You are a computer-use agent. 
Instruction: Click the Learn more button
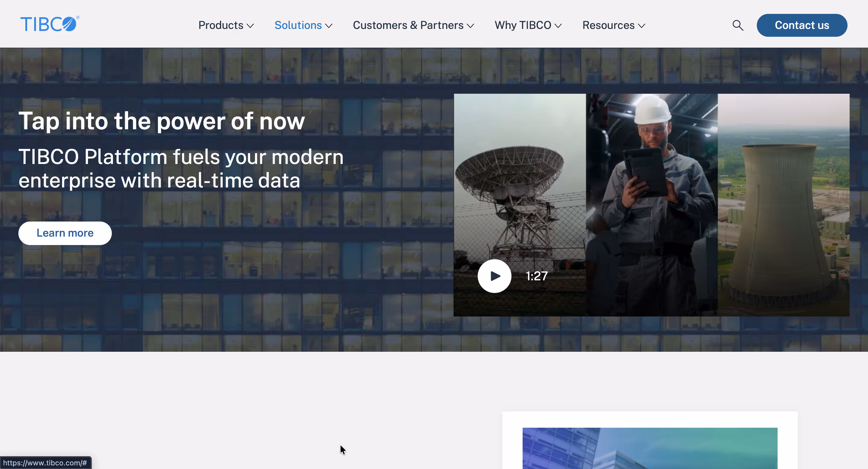(x=65, y=233)
